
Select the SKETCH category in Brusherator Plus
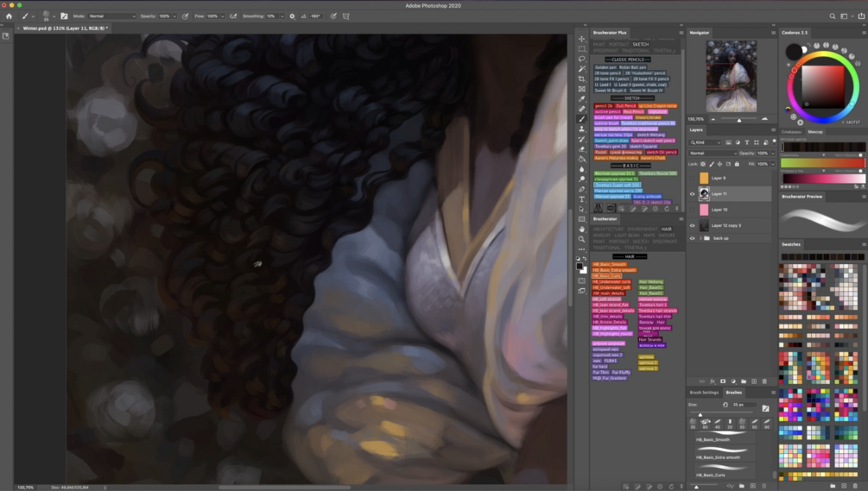coord(641,44)
